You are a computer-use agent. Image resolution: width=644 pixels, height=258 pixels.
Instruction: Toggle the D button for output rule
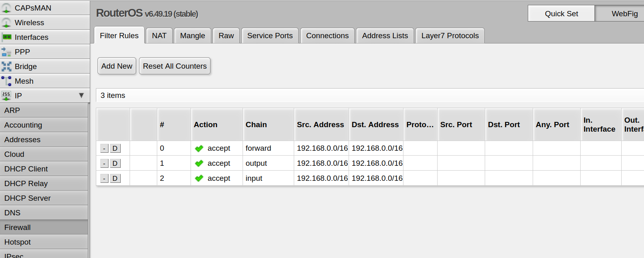(115, 163)
